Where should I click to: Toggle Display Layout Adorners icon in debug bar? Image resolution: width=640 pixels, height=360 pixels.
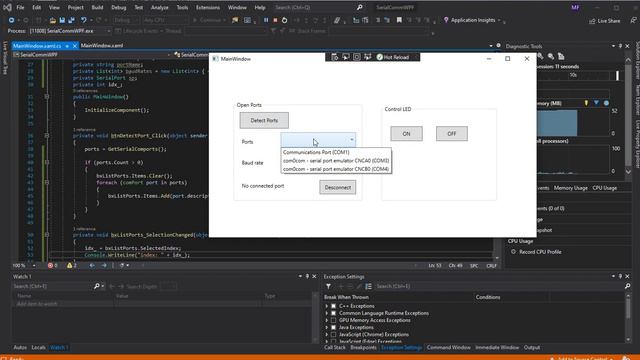tap(357, 57)
